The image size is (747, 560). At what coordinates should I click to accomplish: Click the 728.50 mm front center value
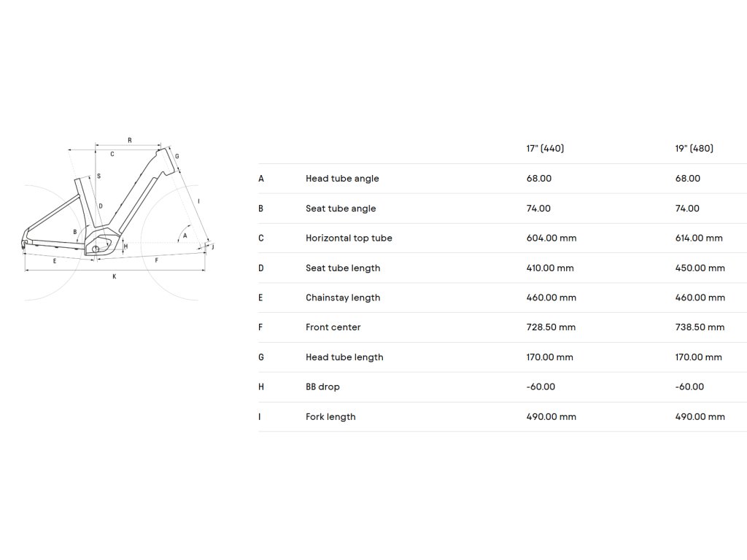(x=551, y=327)
